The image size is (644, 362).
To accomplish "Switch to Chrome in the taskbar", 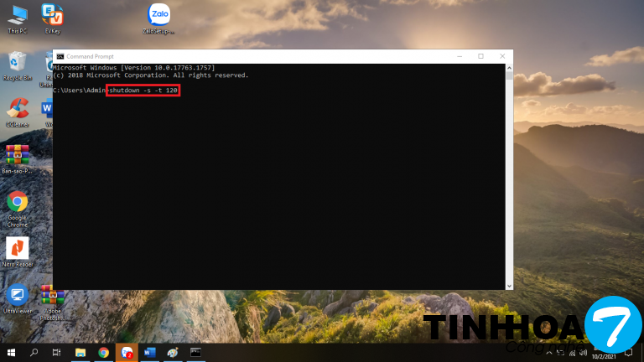I will tap(103, 353).
